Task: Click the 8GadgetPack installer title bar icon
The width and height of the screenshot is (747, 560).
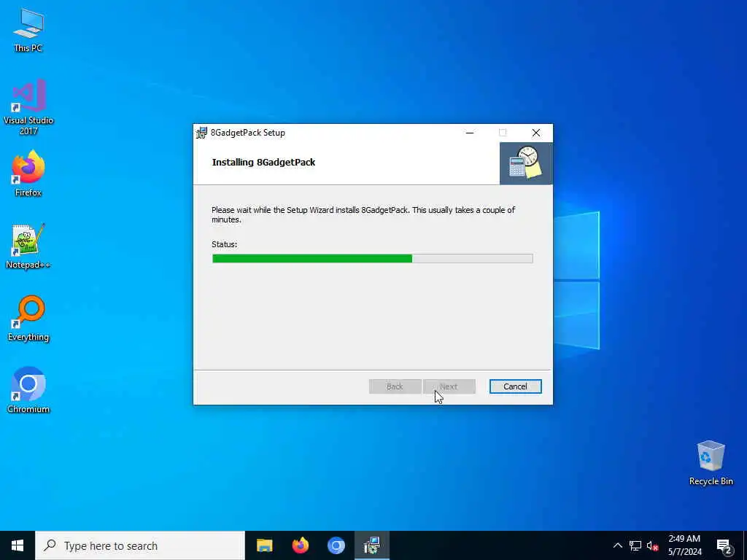Action: (202, 133)
